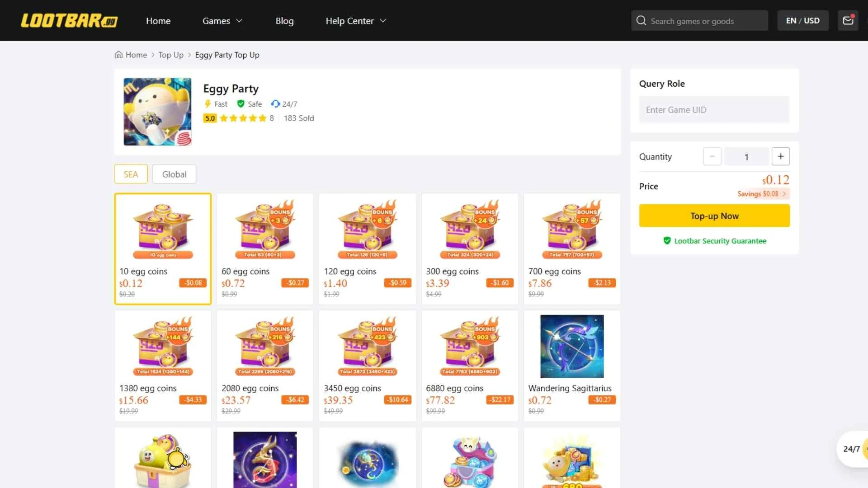Expand the Help Center dropdown
Image resolution: width=868 pixels, height=488 pixels.
coord(356,21)
